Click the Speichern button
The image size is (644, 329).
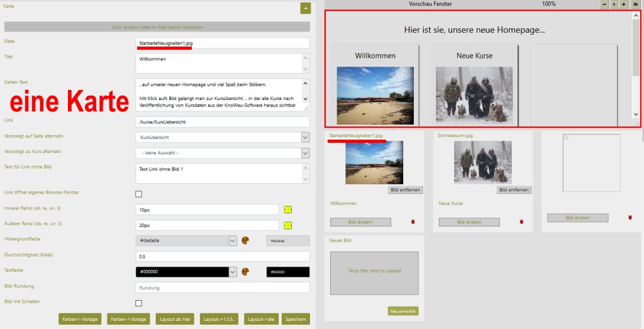[296, 319]
